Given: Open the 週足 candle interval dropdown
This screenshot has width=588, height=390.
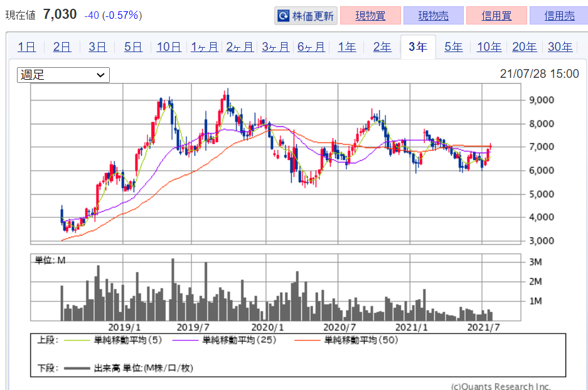Looking at the screenshot, I should (63, 75).
